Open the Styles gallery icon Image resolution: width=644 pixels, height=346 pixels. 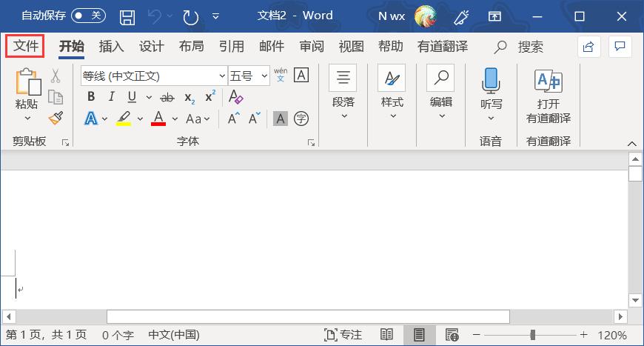point(392,78)
